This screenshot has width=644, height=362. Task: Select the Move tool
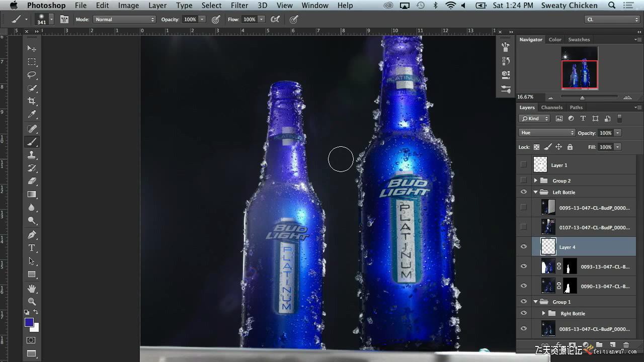pyautogui.click(x=32, y=48)
